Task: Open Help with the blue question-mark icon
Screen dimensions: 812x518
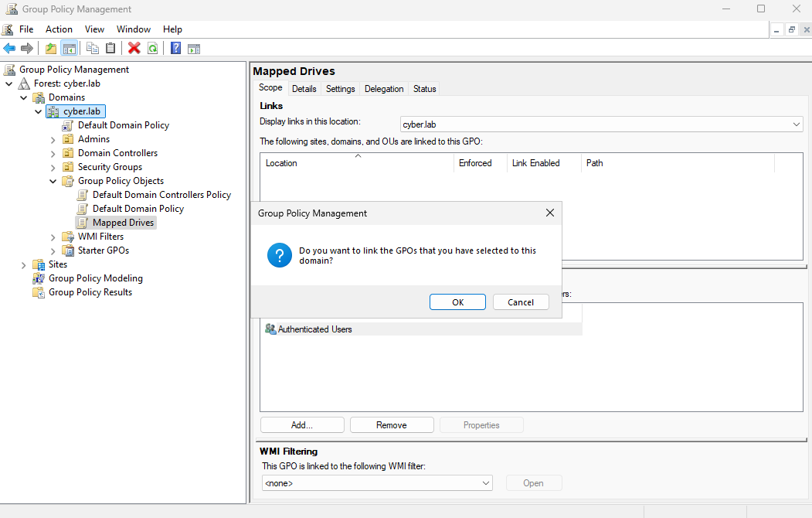Action: coord(175,49)
